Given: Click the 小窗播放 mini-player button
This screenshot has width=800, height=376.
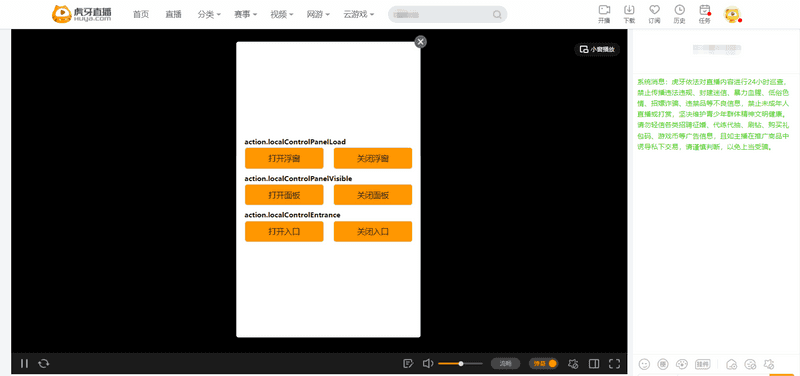Looking at the screenshot, I should point(597,49).
